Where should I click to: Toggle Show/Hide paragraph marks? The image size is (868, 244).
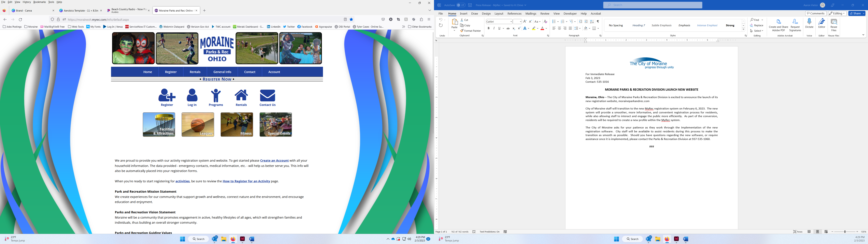598,22
